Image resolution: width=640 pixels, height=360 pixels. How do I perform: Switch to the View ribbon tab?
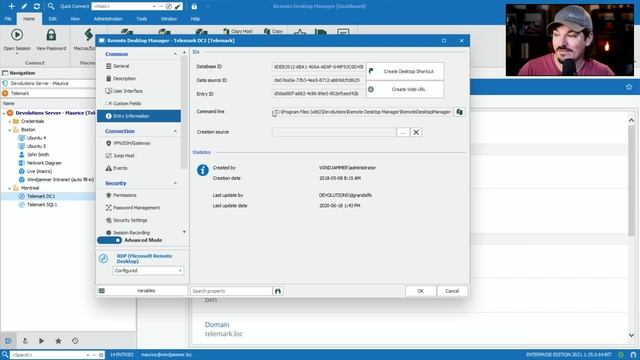(x=75, y=19)
